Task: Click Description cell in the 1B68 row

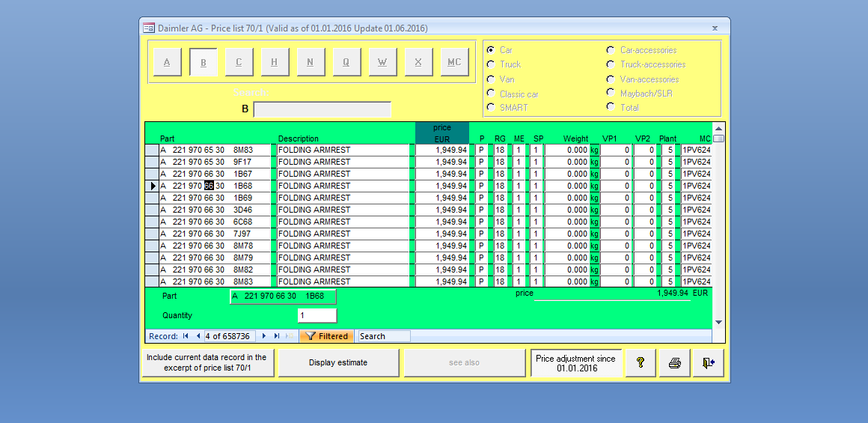Action: click(x=343, y=186)
